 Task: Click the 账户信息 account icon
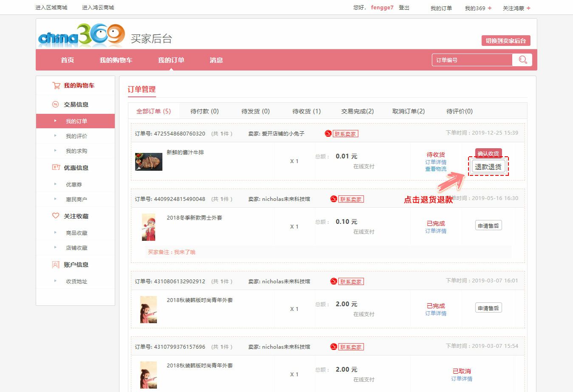(56, 265)
